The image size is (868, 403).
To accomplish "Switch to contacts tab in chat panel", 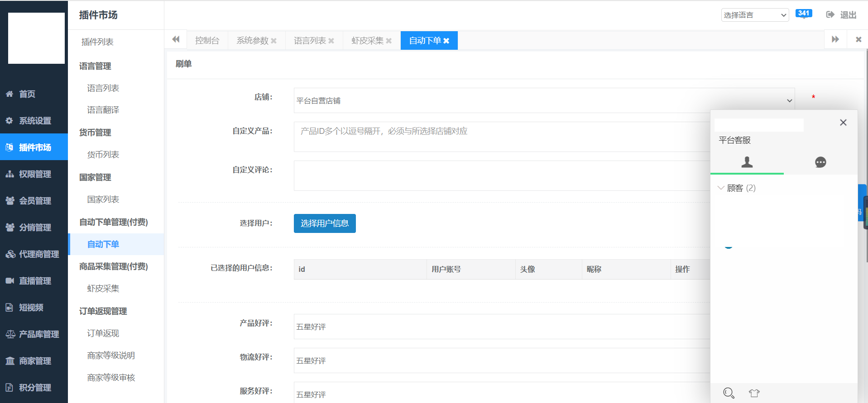I will [747, 162].
